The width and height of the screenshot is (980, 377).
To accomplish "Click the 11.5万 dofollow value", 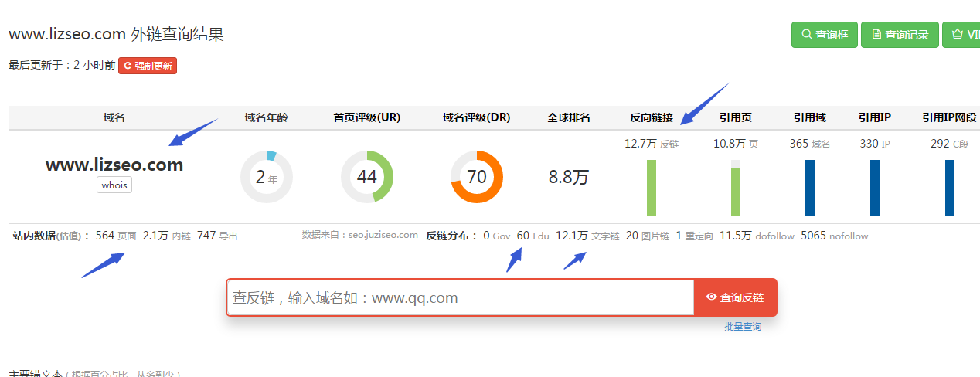I will point(757,236).
